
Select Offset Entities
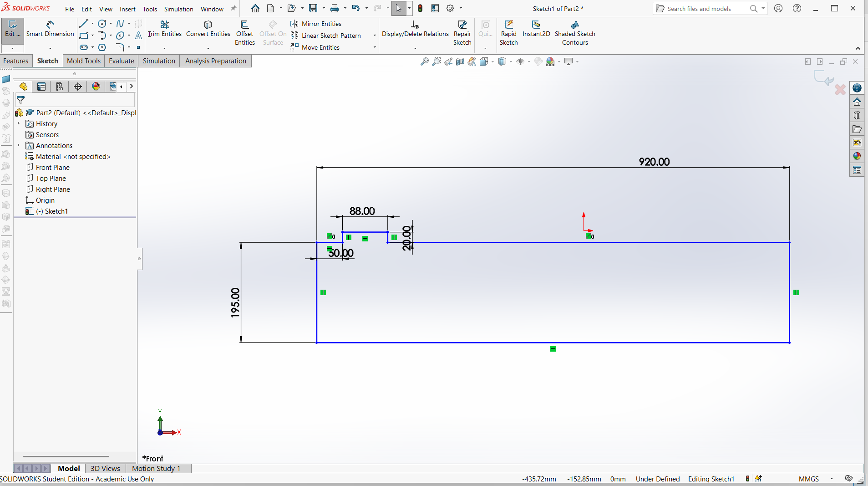point(244,33)
